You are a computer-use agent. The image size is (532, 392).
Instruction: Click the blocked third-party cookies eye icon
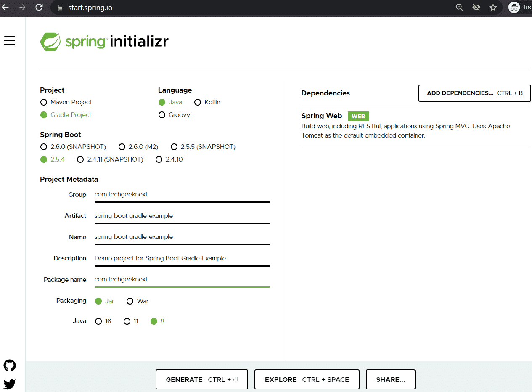(x=476, y=7)
